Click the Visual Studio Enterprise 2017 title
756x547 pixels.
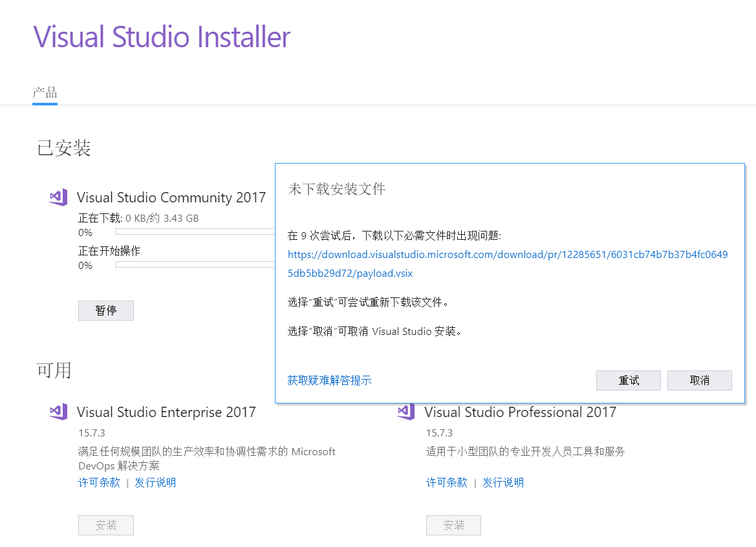click(x=166, y=412)
